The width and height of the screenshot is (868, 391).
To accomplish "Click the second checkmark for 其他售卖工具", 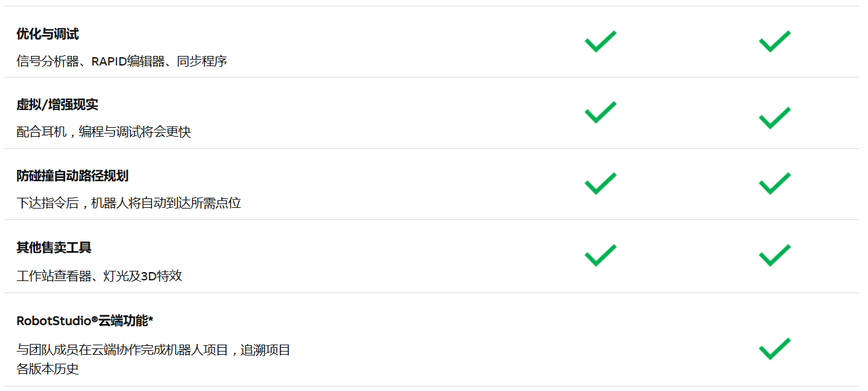I will click(x=775, y=255).
